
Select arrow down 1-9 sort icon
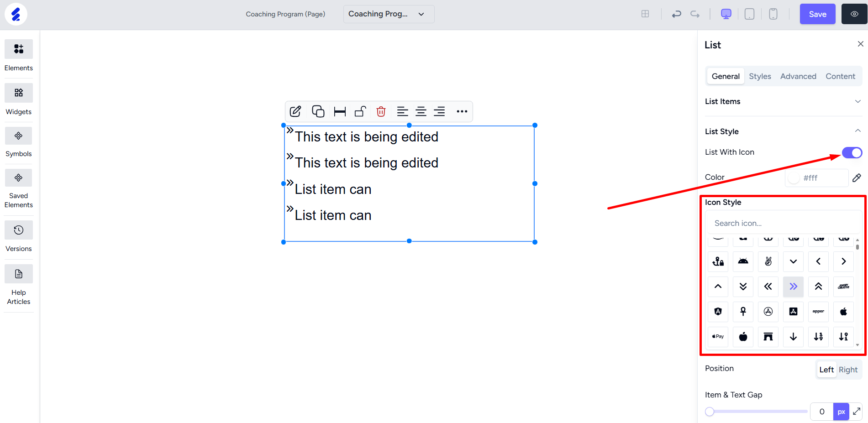pyautogui.click(x=818, y=337)
